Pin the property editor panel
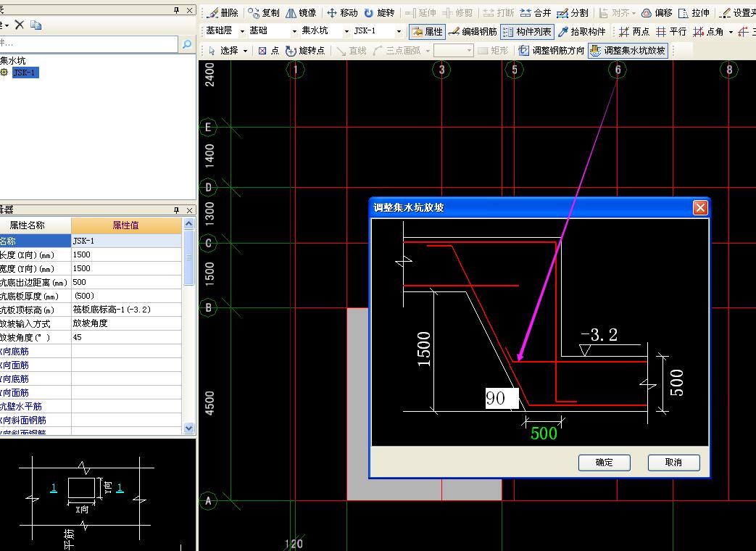Viewport: 756px width, 551px height. (x=176, y=210)
